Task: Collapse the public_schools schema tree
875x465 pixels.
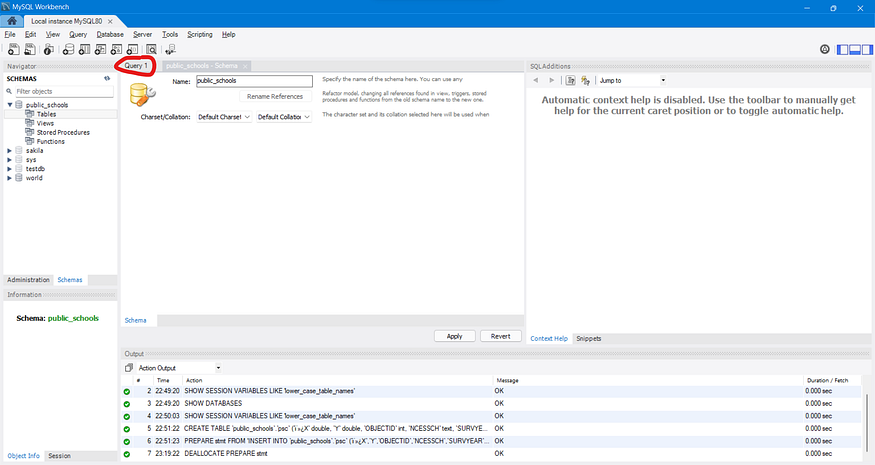Action: 9,104
